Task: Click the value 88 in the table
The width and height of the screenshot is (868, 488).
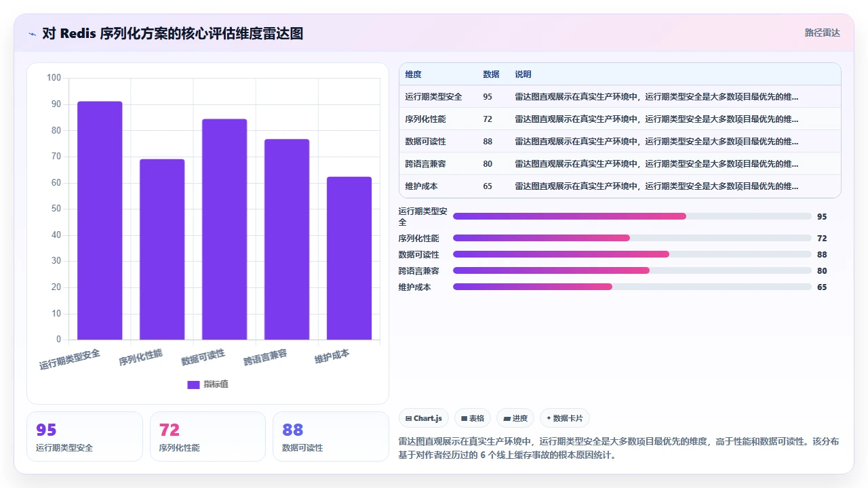Action: (488, 141)
